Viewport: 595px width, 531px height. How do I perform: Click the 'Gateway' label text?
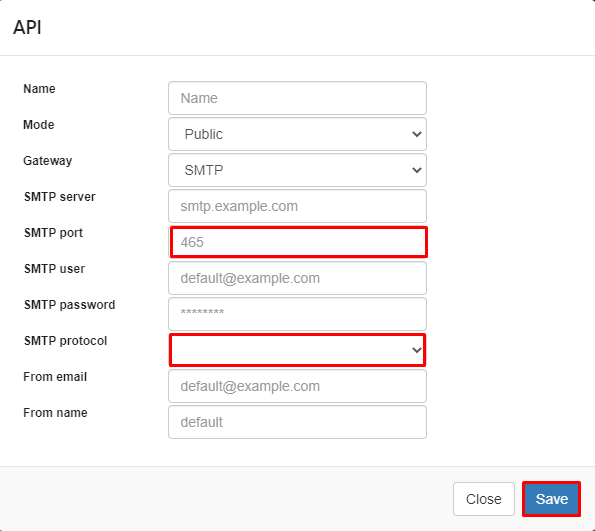click(x=47, y=161)
